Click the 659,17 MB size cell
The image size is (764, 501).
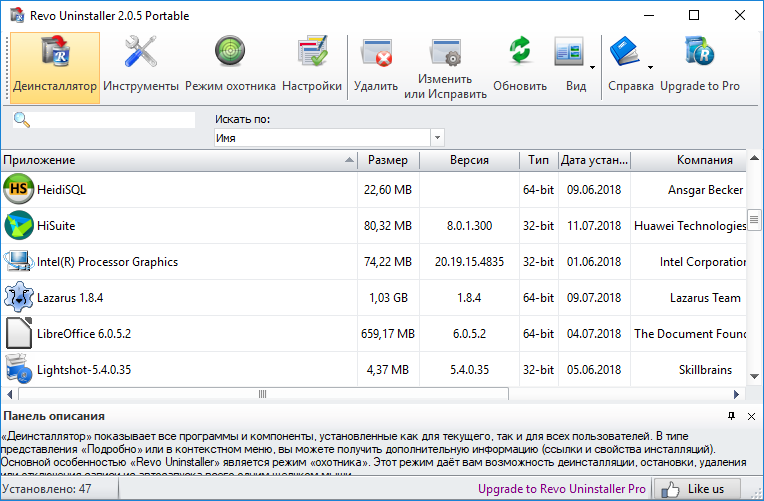click(388, 334)
